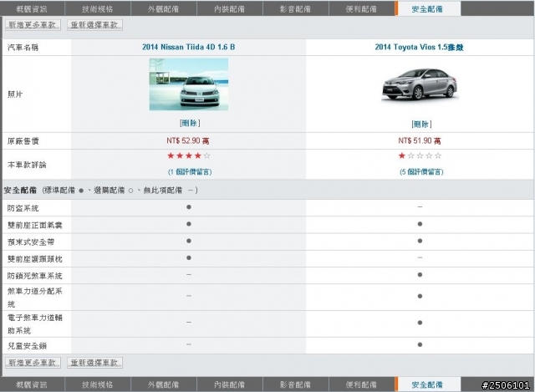Switch to the bottom 技術規格 tab
This screenshot has width=535, height=392.
98,384
